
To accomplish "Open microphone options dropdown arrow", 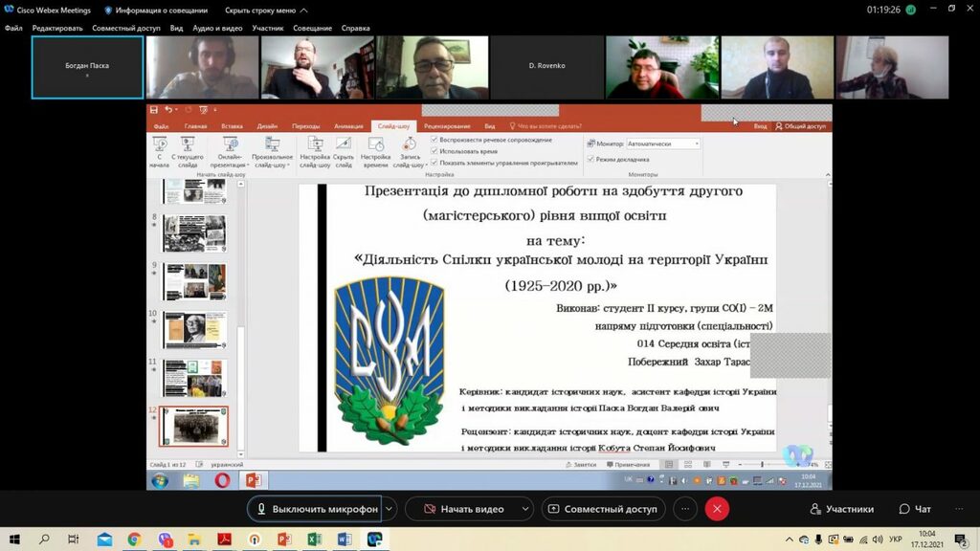I will click(390, 509).
